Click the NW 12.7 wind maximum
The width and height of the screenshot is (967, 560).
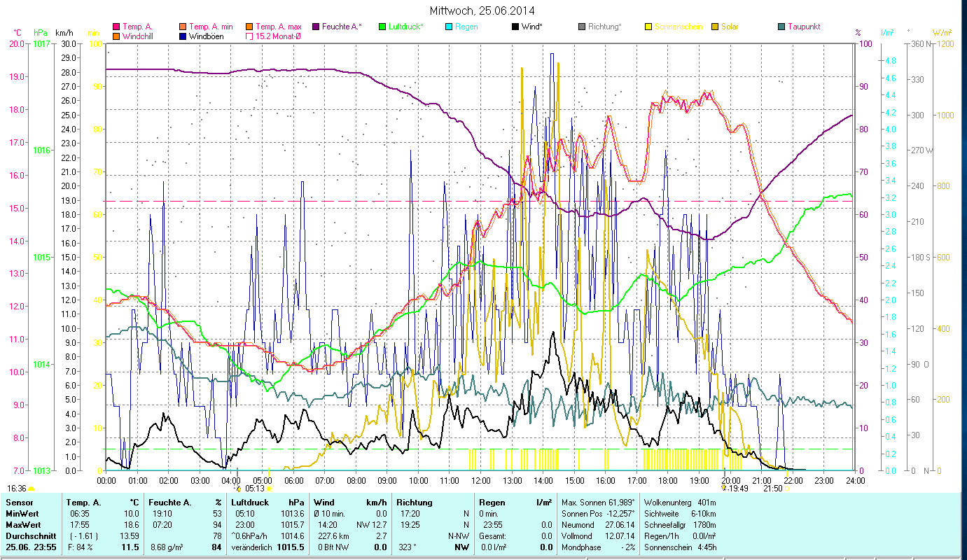tap(372, 525)
